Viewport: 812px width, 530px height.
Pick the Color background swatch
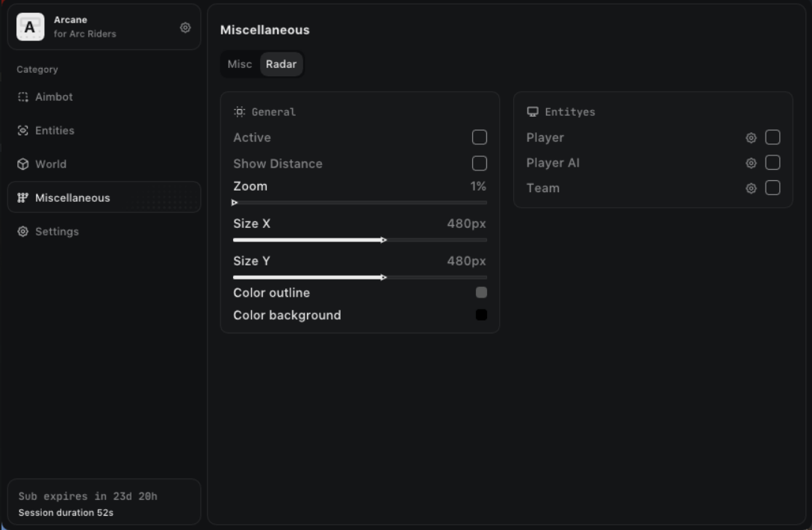tap(481, 315)
